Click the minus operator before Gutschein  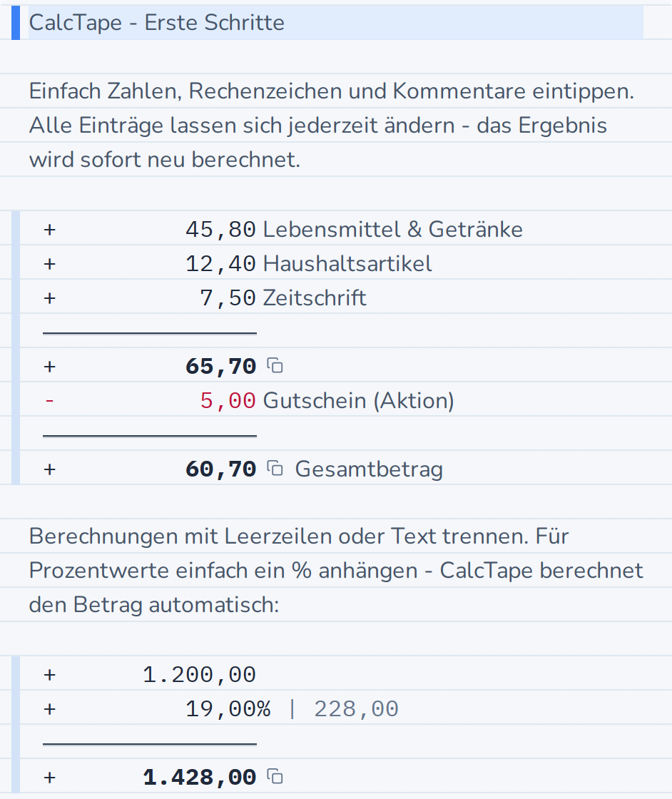(x=49, y=400)
